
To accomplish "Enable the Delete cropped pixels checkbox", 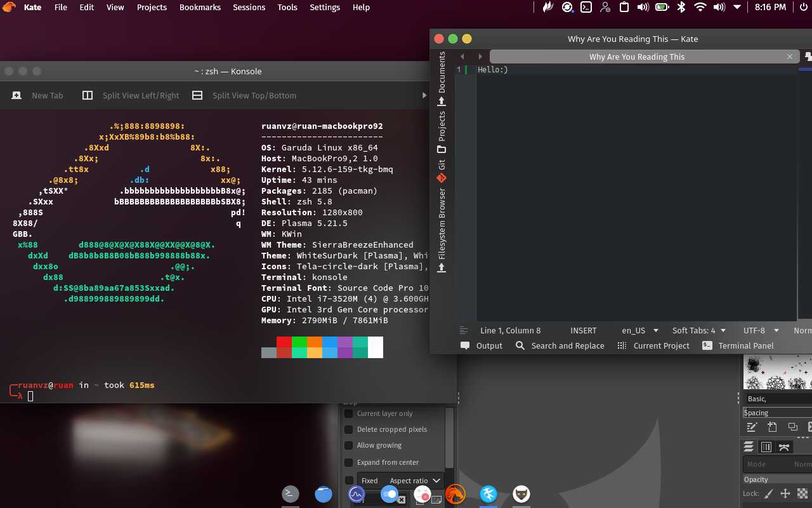I will coord(348,429).
